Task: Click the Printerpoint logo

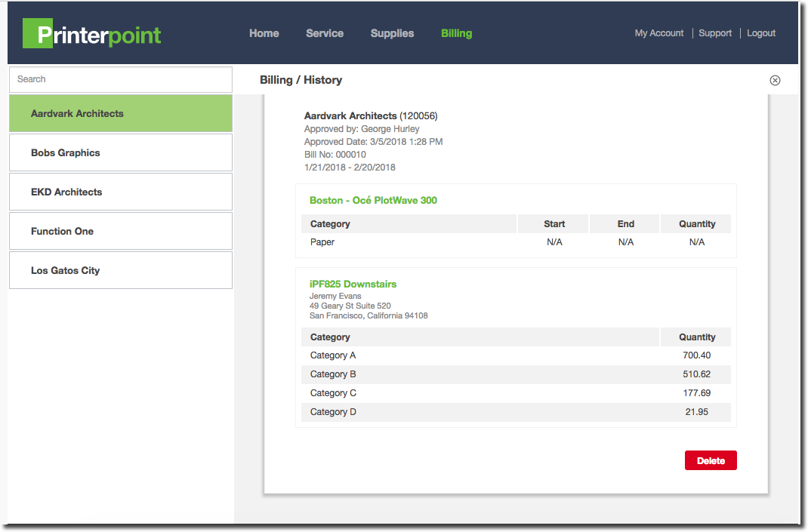Action: point(92,34)
